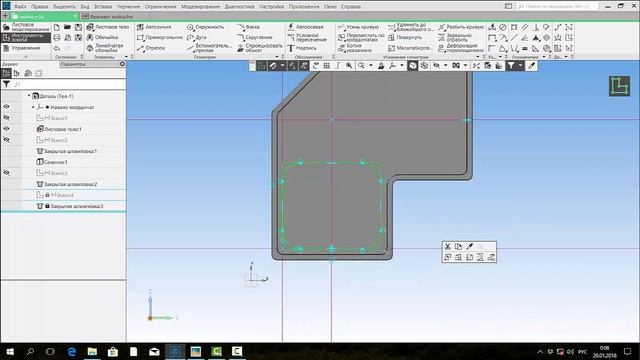Image resolution: width=640 pixels, height=360 pixels.
Task: Collapse the Деталь (Тел-1) tree node
Action: (29, 96)
